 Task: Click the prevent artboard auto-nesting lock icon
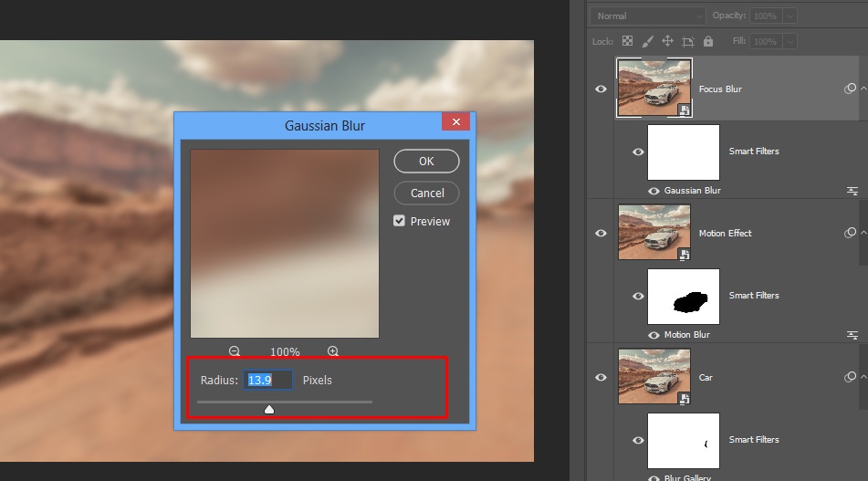[687, 41]
